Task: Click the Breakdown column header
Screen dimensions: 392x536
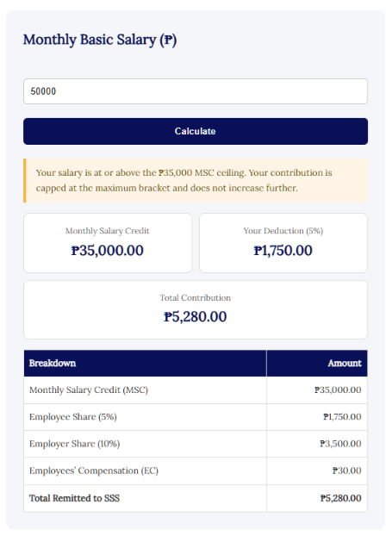Action: click(x=146, y=363)
